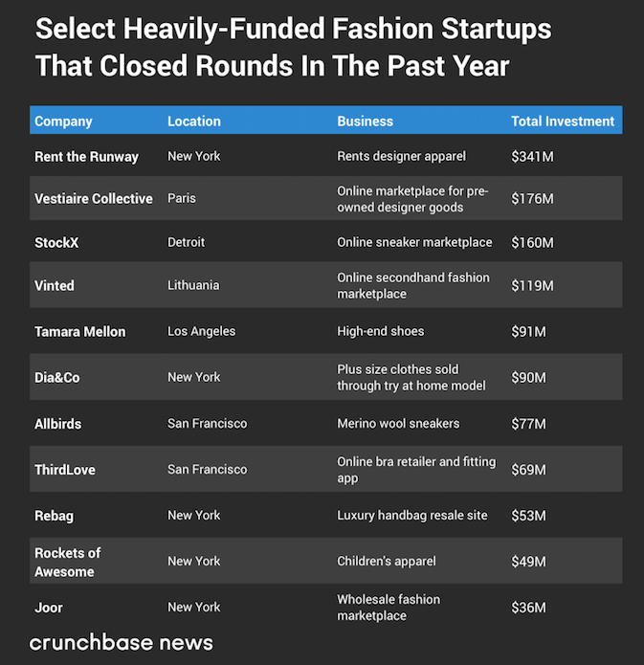Select the Rent the Runway company name
The width and height of the screenshot is (644, 665).
pyautogui.click(x=86, y=157)
